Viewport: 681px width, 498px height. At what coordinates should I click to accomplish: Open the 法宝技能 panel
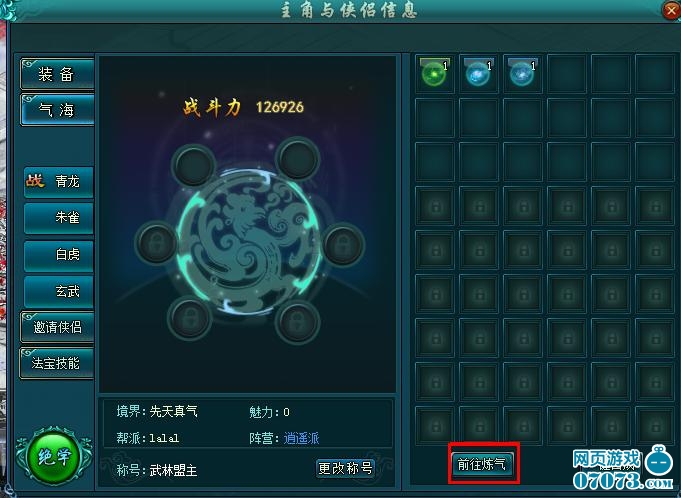tap(57, 363)
